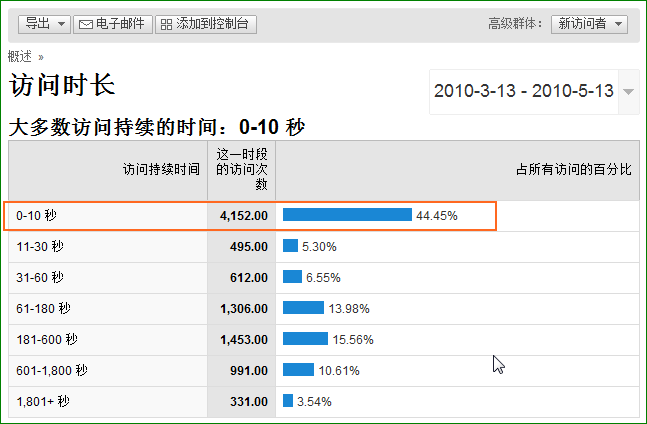Click the 44.45% percentage bar
This screenshot has width=647, height=424.
pyautogui.click(x=347, y=215)
